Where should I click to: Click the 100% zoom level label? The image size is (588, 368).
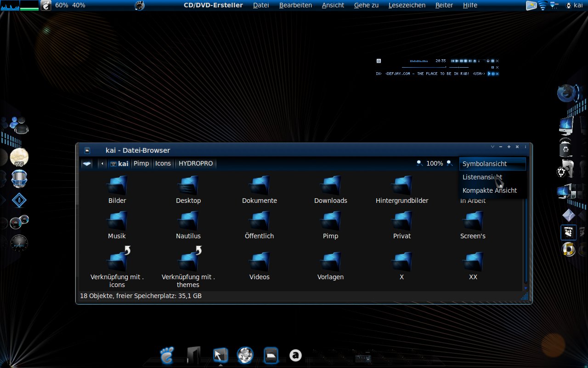point(435,163)
